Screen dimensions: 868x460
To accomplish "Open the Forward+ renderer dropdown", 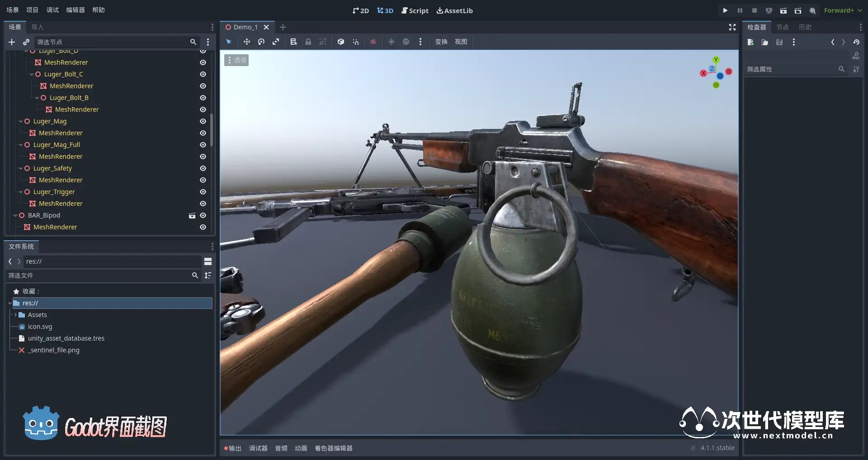I will (843, 10).
